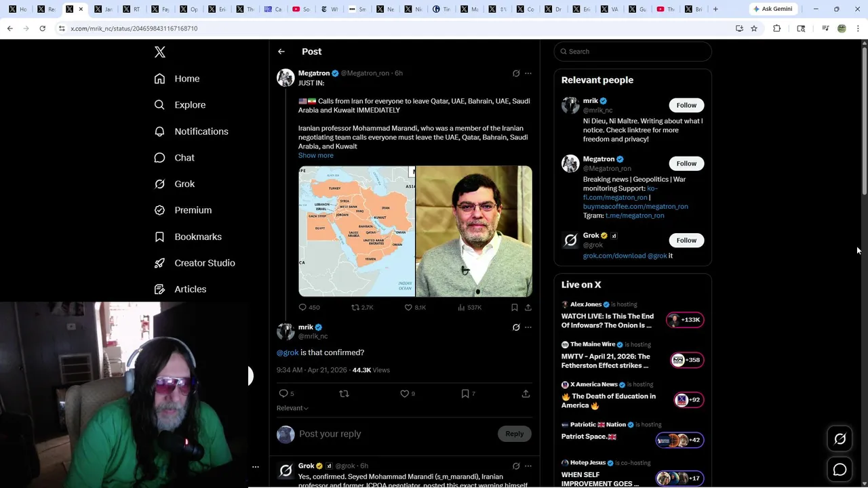Open Explore from the sidebar
Screen dimensions: 868x488
(x=180, y=105)
